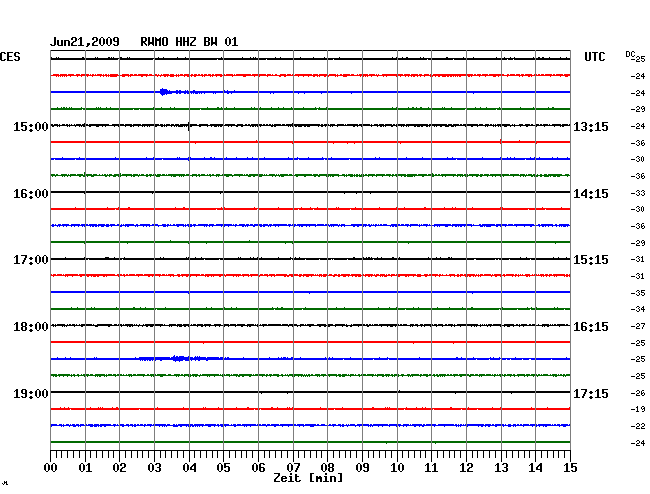Click the spike on the 15:00 black trace
Screen dimensions: 650x494
click(x=189, y=126)
